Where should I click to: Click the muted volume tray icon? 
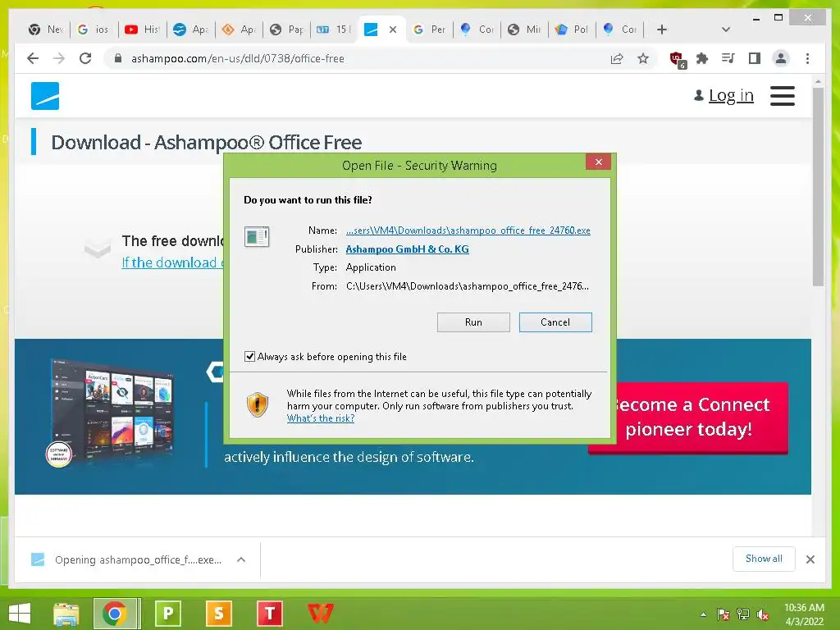pyautogui.click(x=763, y=614)
